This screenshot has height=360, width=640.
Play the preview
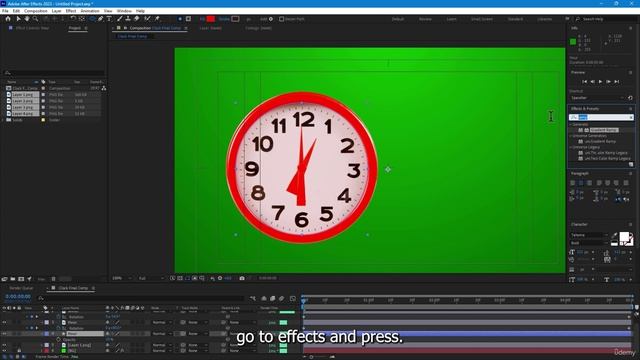(x=600, y=82)
